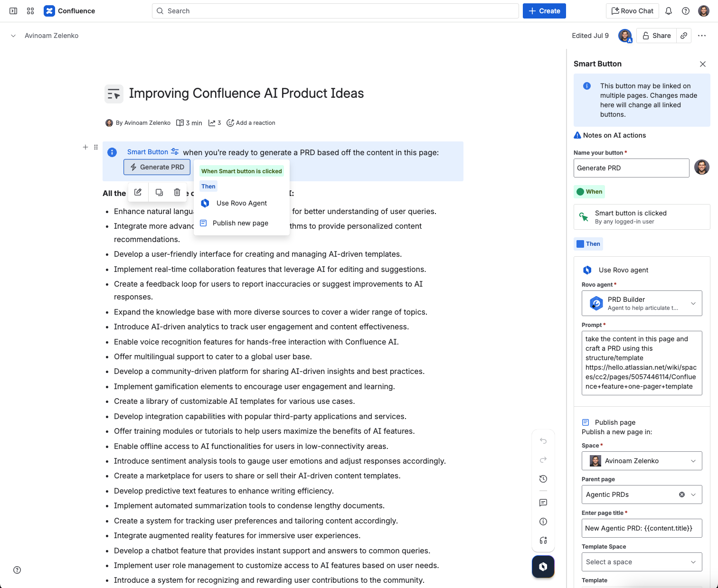This screenshot has width=718, height=588.
Task: Click the Smart button is clicked trigger card
Action: [x=642, y=217]
